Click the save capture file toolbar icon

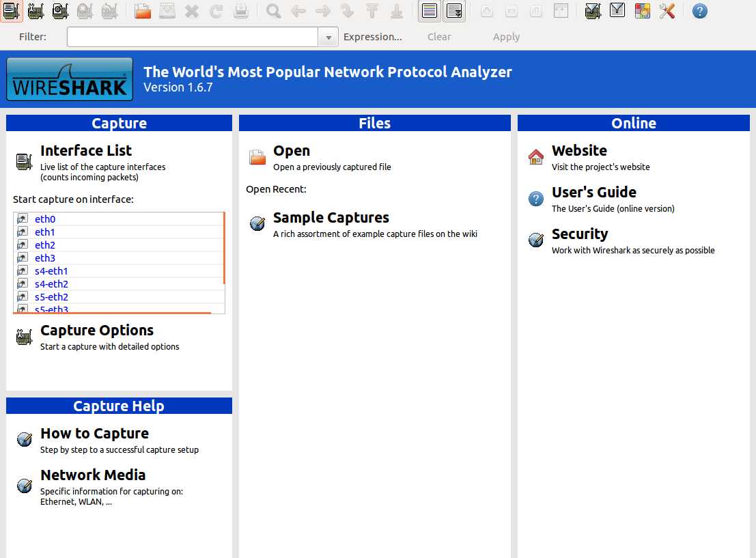pos(167,11)
